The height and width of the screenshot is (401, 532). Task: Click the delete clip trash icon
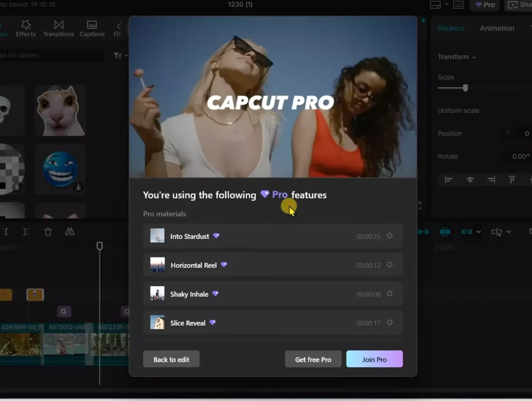click(48, 231)
